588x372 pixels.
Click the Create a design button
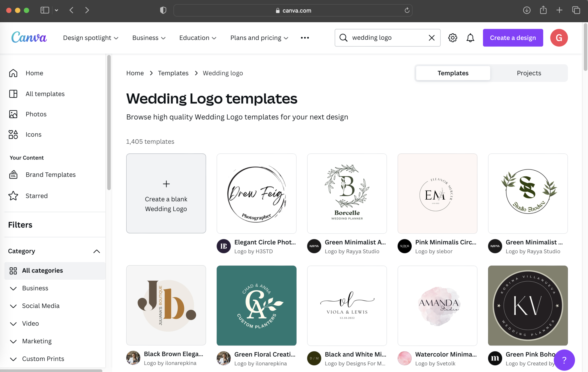pos(513,38)
